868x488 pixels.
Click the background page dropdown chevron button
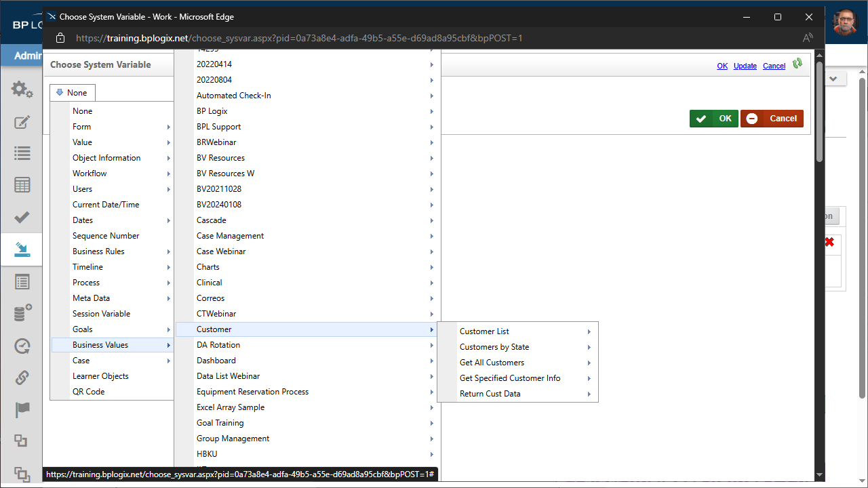pyautogui.click(x=835, y=79)
